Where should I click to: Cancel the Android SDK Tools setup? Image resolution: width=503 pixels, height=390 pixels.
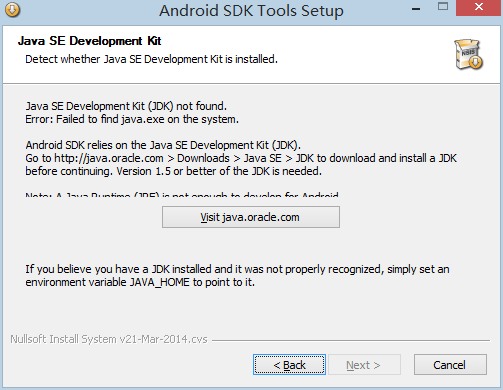pos(450,365)
